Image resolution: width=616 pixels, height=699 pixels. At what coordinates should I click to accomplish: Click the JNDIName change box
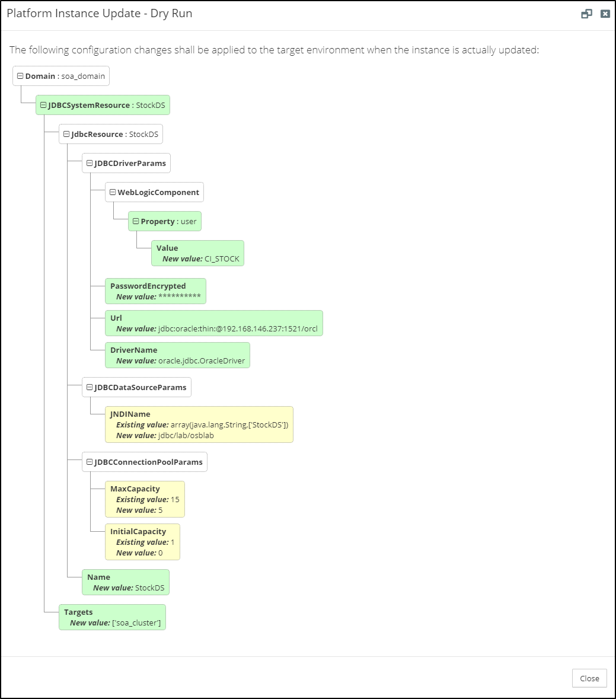tap(199, 424)
